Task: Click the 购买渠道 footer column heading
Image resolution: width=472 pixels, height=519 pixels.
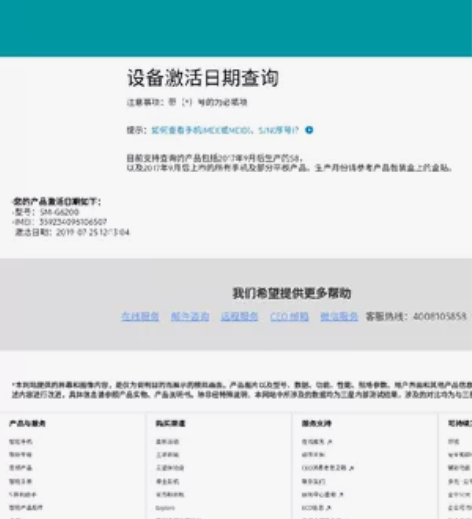Action: tap(170, 423)
